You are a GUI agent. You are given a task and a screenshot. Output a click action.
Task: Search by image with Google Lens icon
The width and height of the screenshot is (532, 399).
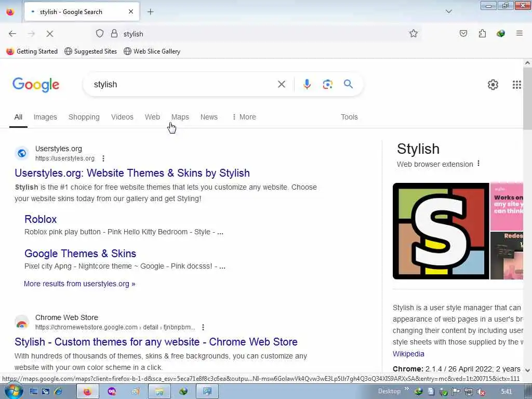click(x=327, y=84)
